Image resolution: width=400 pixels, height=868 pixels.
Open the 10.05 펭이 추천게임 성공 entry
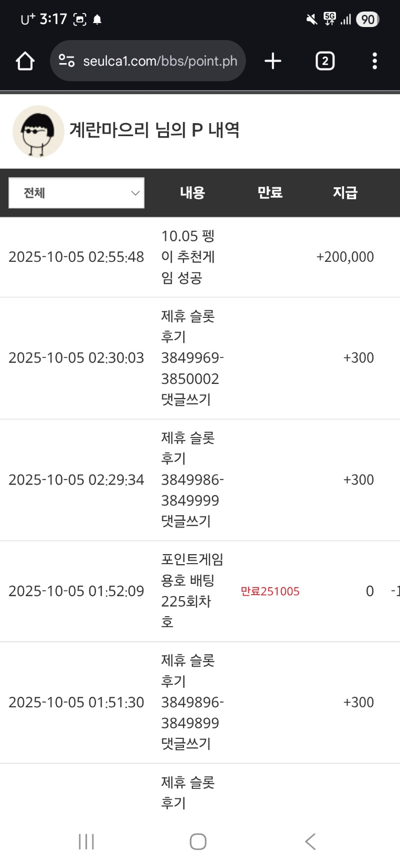tap(188, 257)
